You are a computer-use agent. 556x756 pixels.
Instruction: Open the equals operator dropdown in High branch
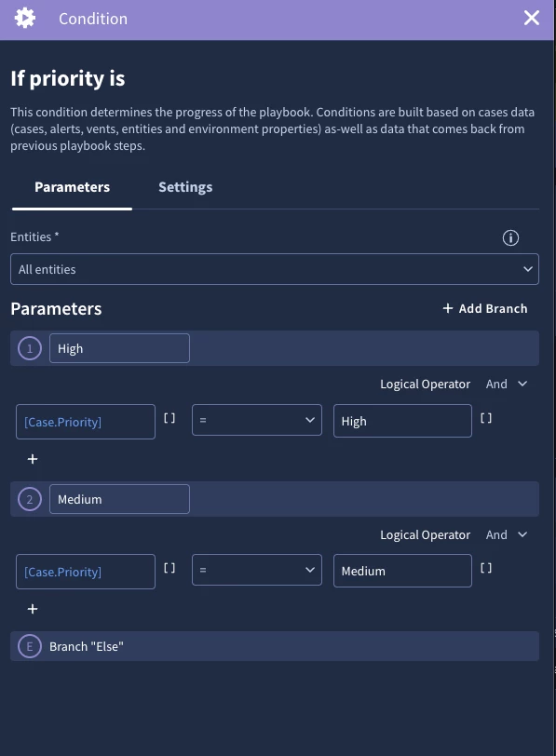(x=256, y=420)
